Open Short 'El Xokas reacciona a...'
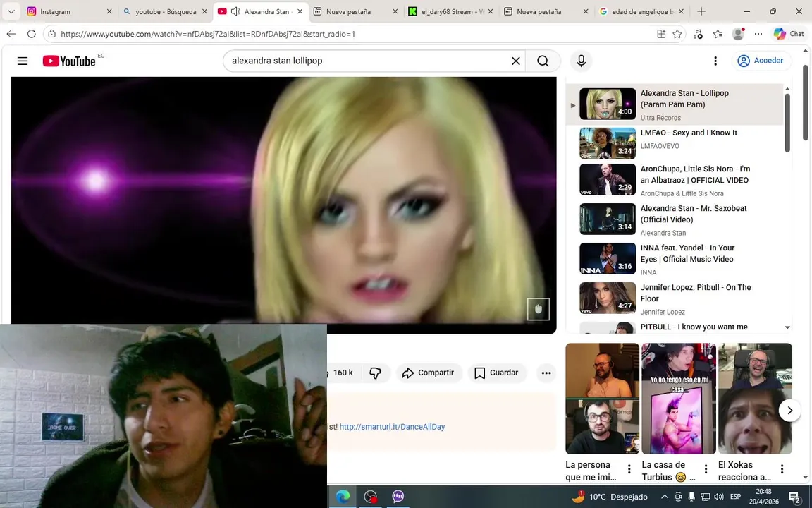The height and width of the screenshot is (508, 812). 755,399
